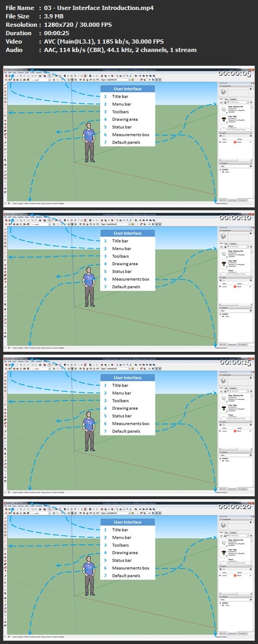Collapse the Layers panel header in the 00:00:05 frame
Viewport: 258px width, 644px height.
coord(235,133)
